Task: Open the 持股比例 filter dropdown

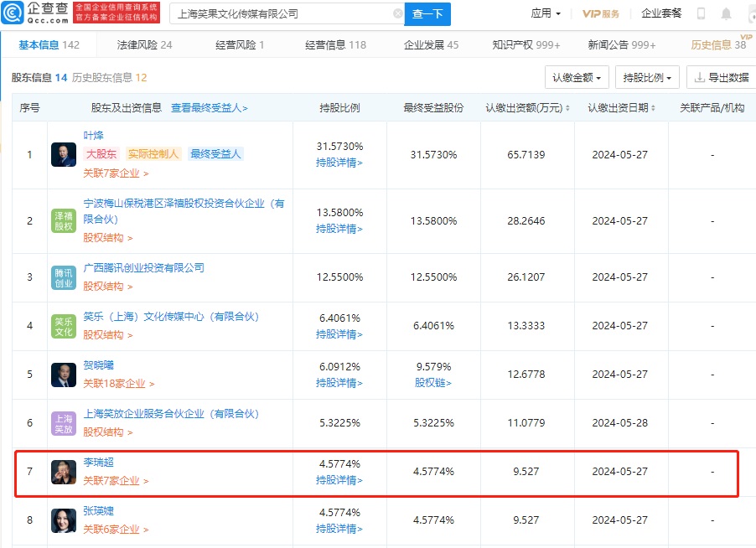Action: pyautogui.click(x=647, y=77)
